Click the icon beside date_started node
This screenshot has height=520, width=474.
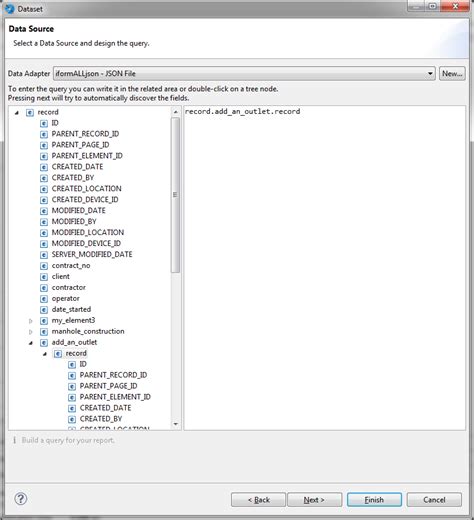[x=44, y=310]
